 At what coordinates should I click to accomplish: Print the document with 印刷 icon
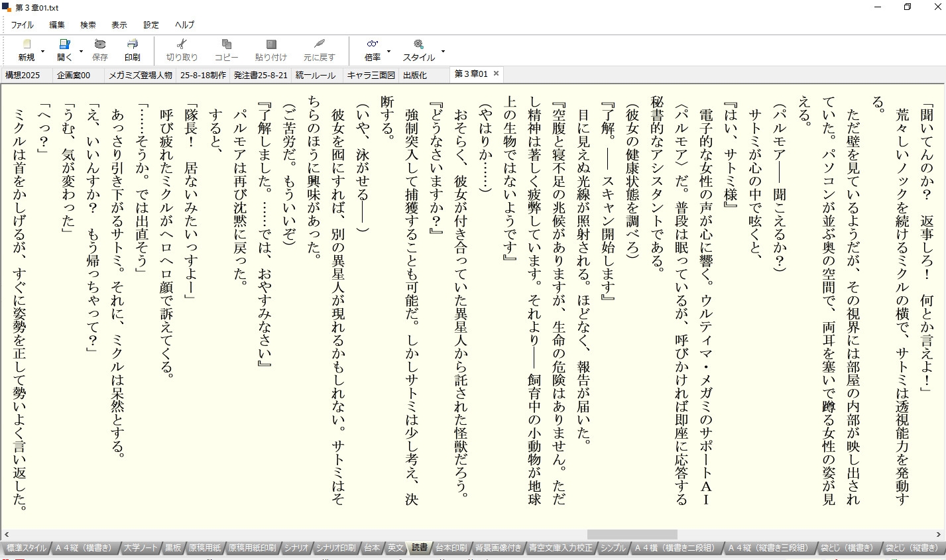click(133, 44)
